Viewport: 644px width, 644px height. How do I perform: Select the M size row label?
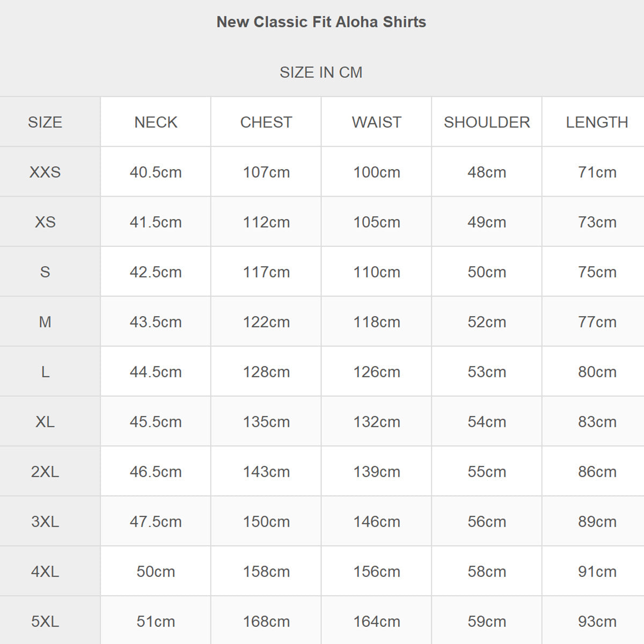click(x=45, y=322)
